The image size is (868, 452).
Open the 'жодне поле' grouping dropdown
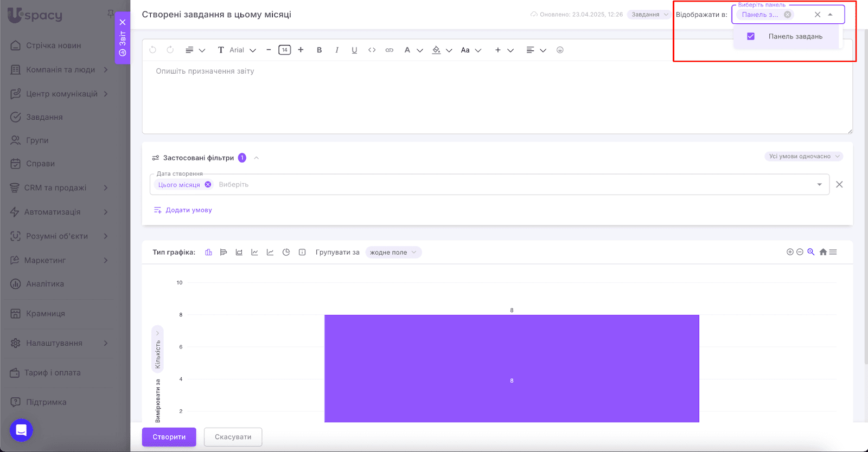pos(393,252)
